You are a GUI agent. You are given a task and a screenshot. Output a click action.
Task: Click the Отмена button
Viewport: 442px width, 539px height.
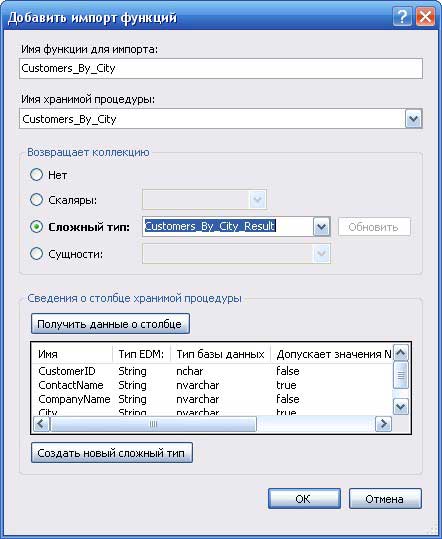(385, 498)
